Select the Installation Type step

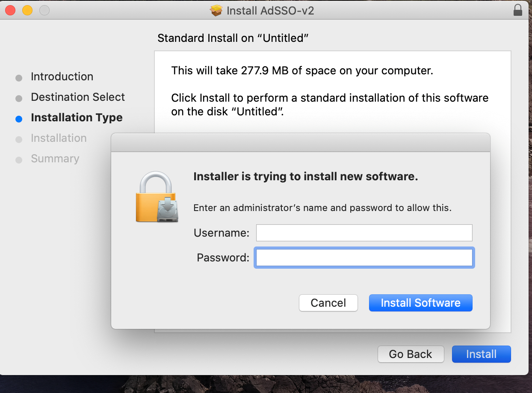click(x=77, y=117)
